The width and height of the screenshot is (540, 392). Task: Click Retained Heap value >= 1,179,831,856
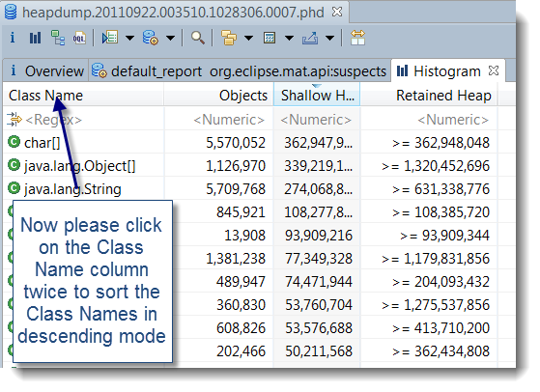tap(436, 259)
